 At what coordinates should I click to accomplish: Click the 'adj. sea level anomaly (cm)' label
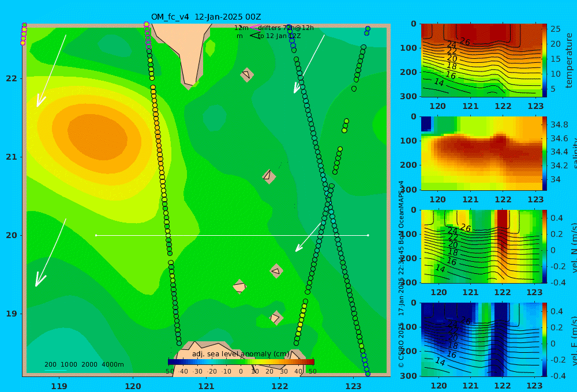(241, 354)
